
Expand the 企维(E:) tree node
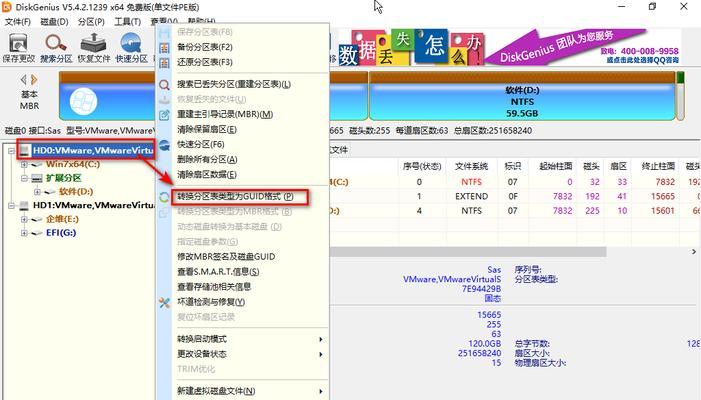click(x=24, y=219)
